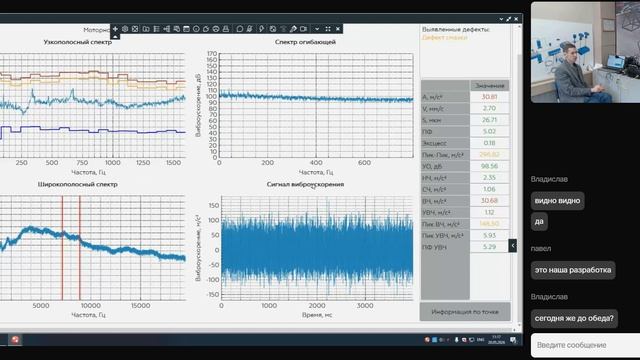
Task: Click the folder icon in floating toolbar
Action: pyautogui.click(x=146, y=29)
